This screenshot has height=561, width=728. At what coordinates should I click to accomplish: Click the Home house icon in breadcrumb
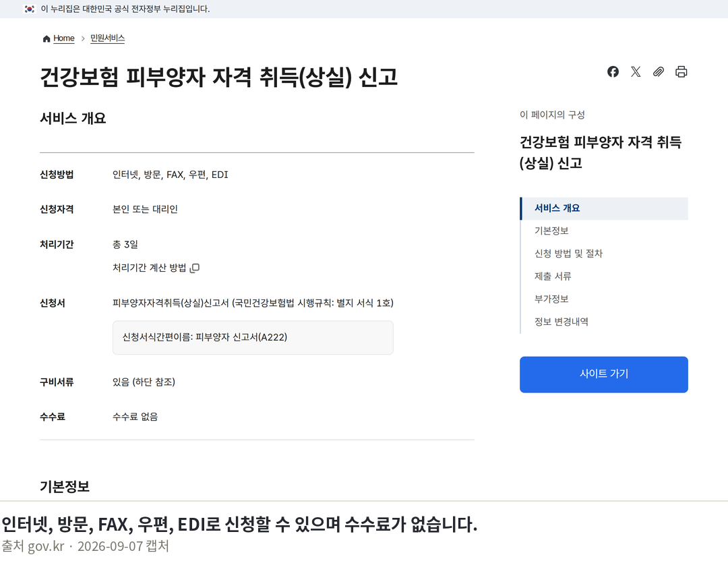47,38
